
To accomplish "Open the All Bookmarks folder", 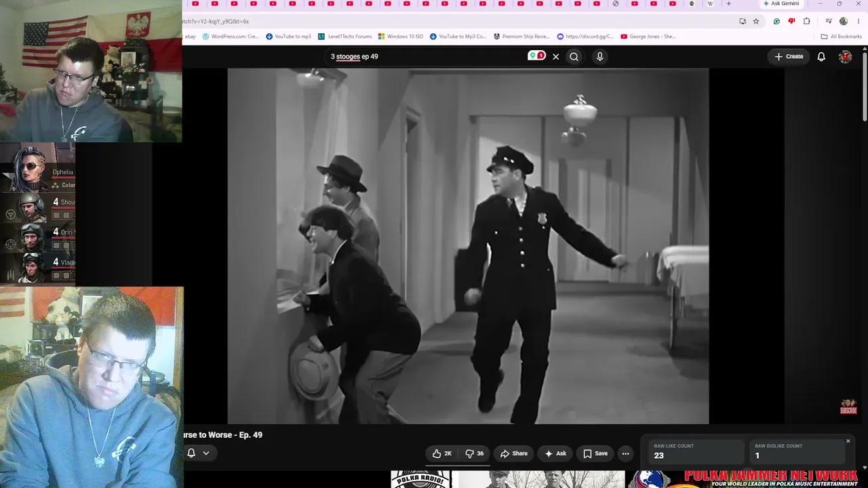I will click(x=841, y=37).
